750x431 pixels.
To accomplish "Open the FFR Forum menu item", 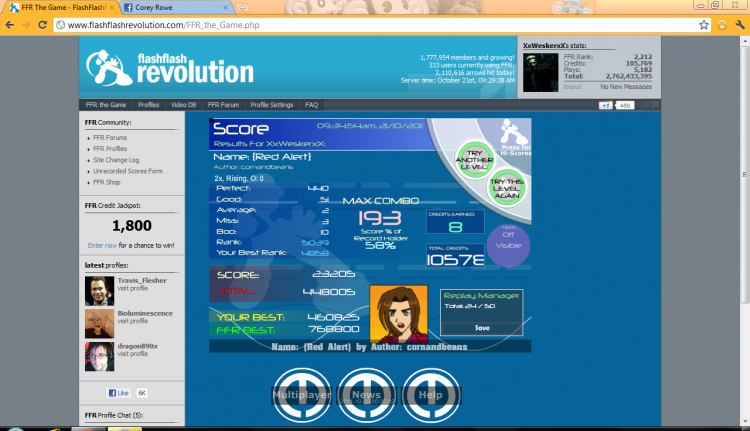I will [223, 105].
